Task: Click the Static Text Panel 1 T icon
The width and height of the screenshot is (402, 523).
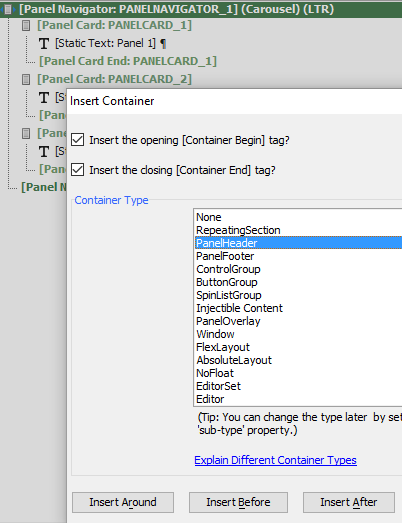Action: [x=44, y=43]
